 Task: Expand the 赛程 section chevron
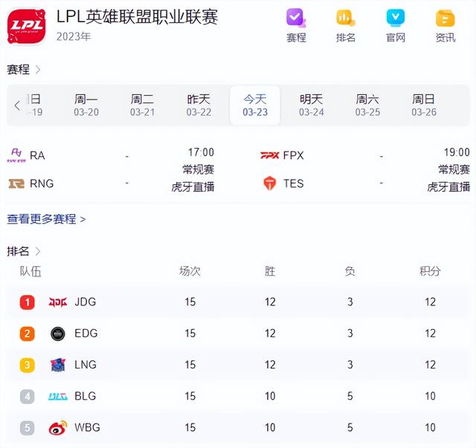click(x=38, y=69)
